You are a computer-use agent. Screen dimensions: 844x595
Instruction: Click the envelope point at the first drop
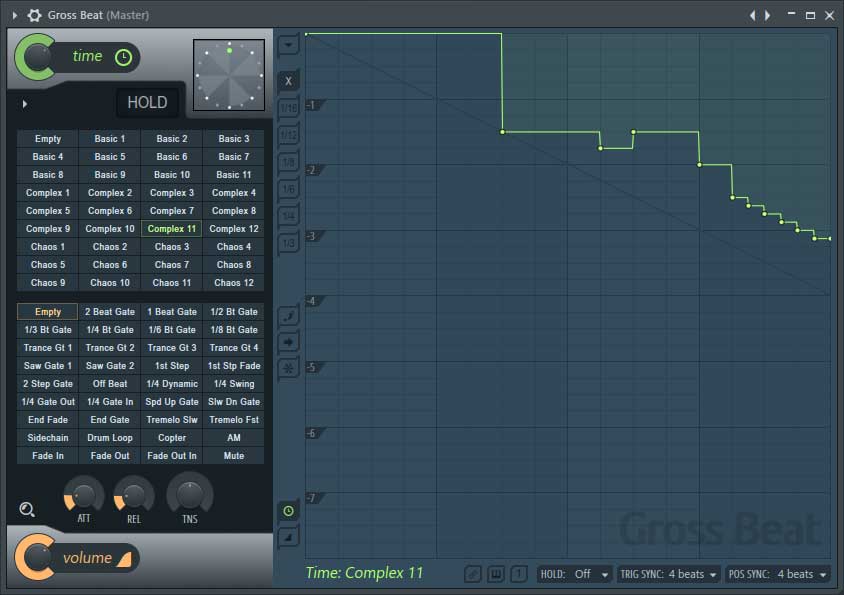[502, 132]
